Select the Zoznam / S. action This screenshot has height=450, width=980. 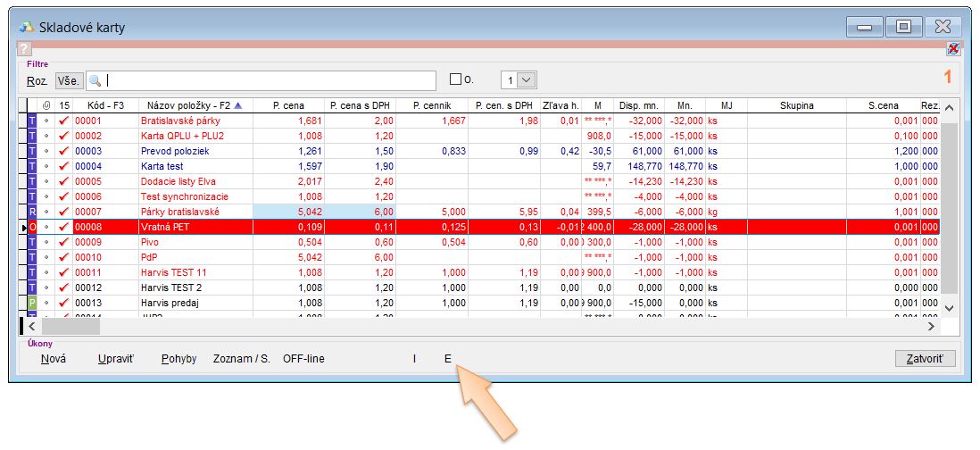coord(241,359)
